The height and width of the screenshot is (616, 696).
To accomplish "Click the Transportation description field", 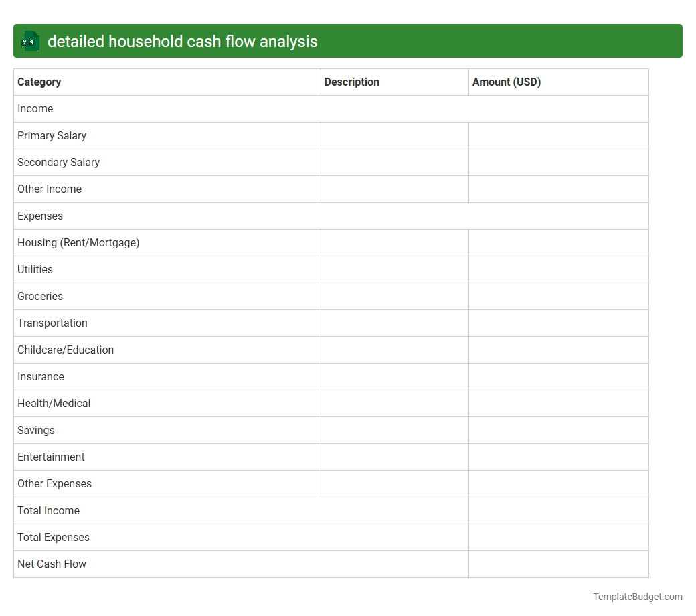I will (x=394, y=323).
